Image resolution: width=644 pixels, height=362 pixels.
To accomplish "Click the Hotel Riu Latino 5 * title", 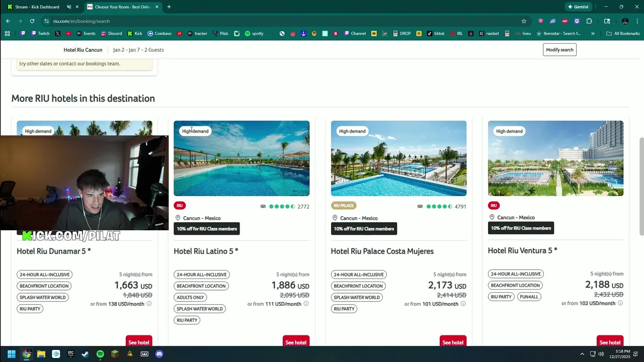I will pos(206,251).
